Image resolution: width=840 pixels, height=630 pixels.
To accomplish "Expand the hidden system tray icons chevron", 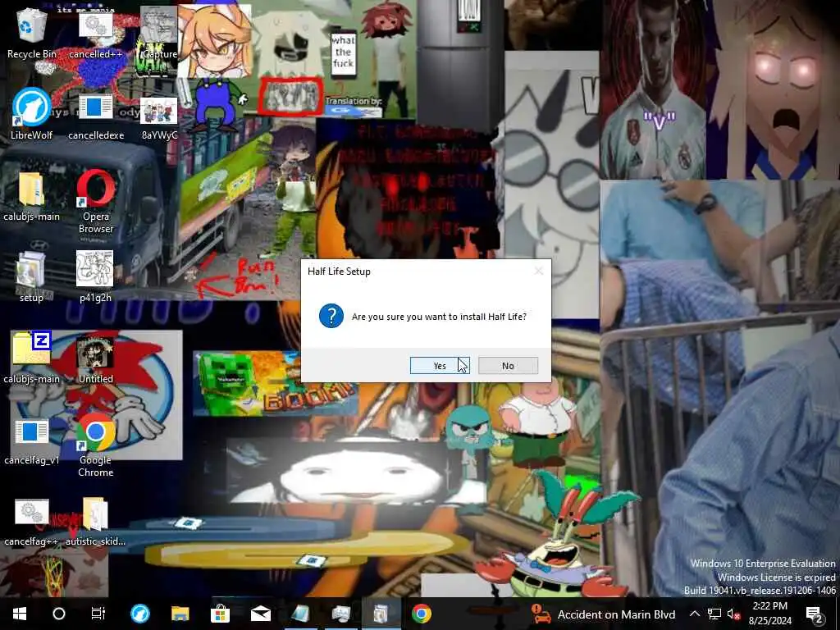I will (x=694, y=614).
